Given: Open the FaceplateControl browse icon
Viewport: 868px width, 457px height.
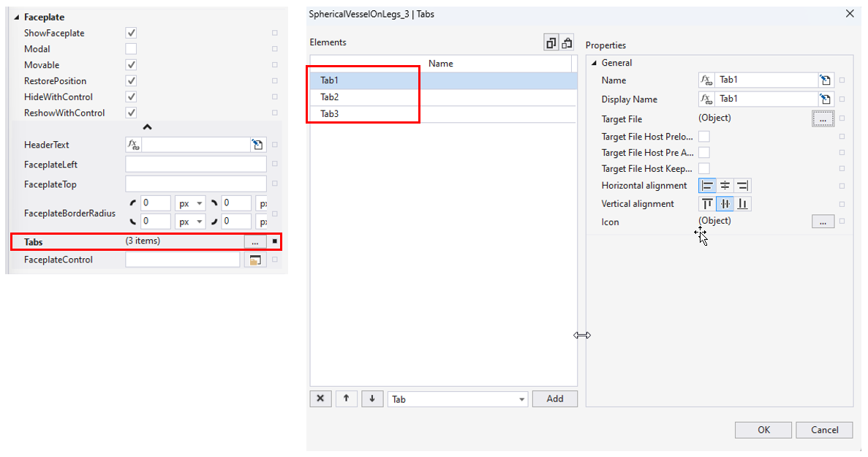Looking at the screenshot, I should [x=255, y=260].
